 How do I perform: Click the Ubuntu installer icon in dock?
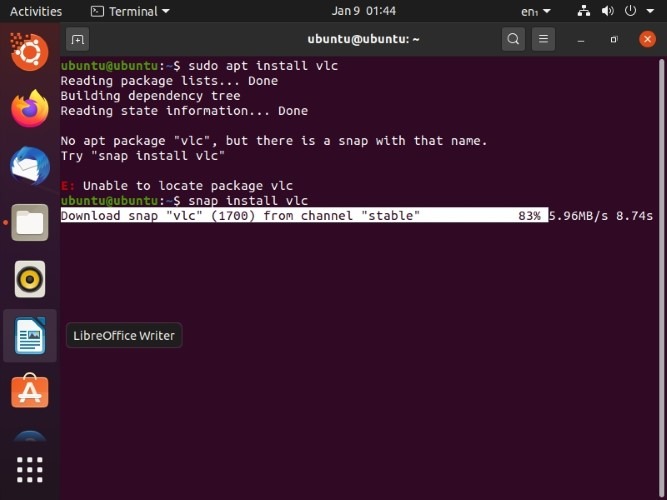click(x=30, y=52)
